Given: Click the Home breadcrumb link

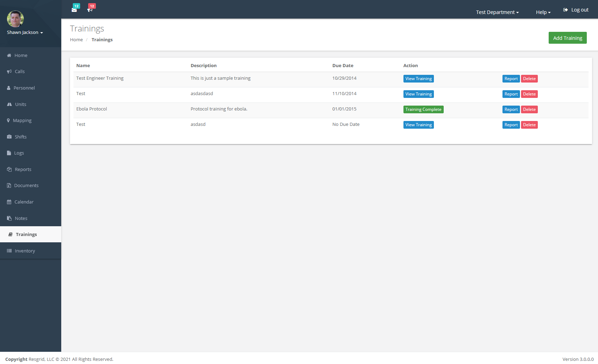Looking at the screenshot, I should 76,40.
